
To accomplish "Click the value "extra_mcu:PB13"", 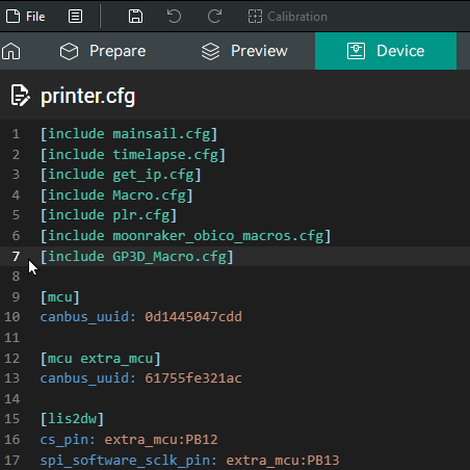I will (x=283, y=461).
